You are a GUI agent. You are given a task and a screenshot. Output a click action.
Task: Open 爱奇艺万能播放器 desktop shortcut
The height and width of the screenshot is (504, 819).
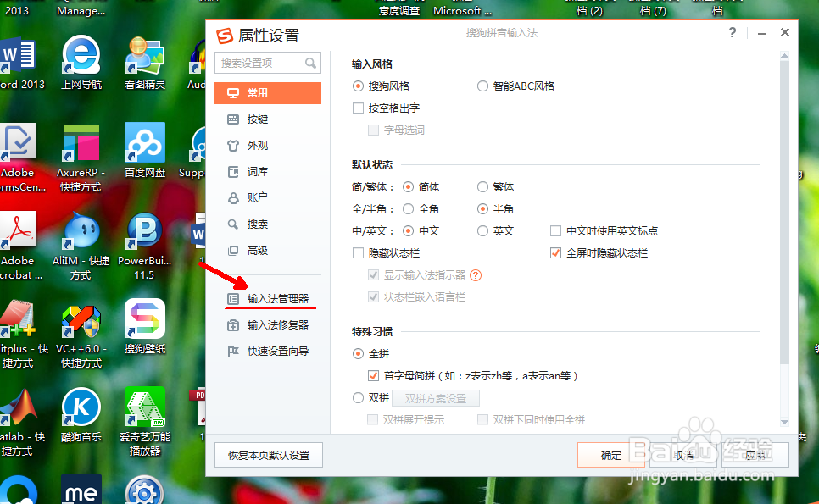145,423
